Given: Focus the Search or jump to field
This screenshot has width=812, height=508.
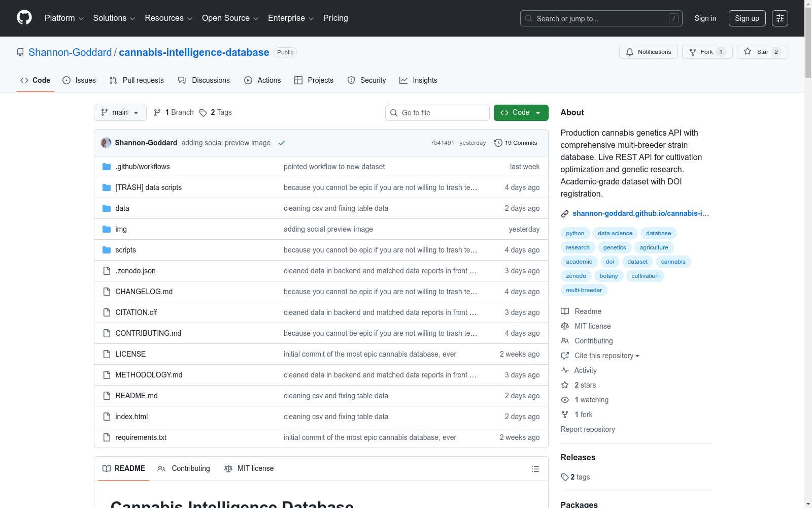Looking at the screenshot, I should click(x=601, y=18).
